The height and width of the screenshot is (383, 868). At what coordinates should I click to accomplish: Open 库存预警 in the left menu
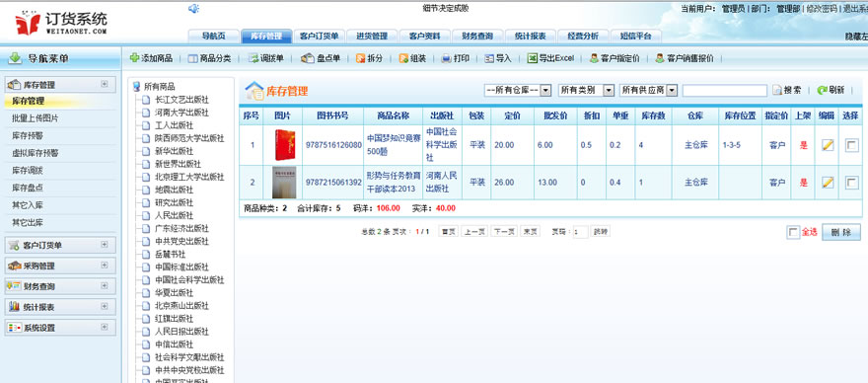pos(28,136)
